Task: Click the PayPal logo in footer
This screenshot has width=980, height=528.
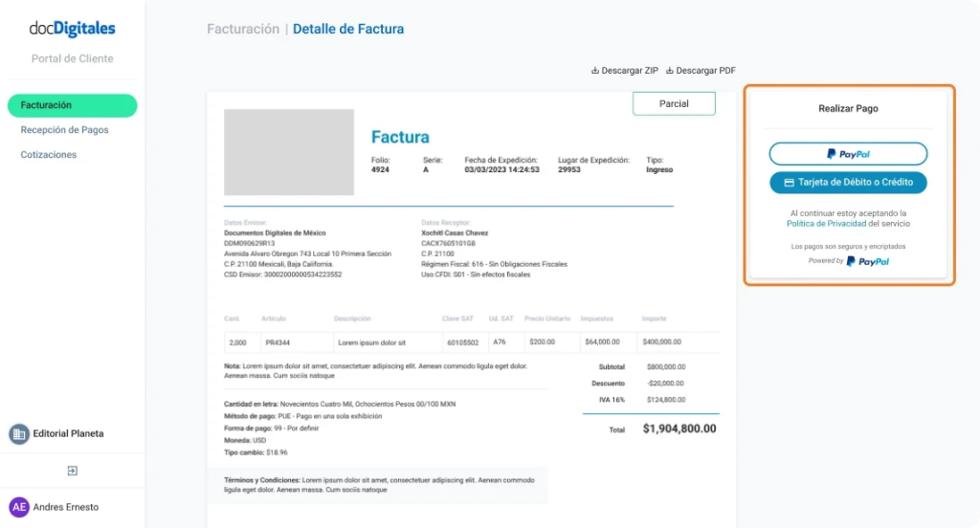Action: (867, 261)
